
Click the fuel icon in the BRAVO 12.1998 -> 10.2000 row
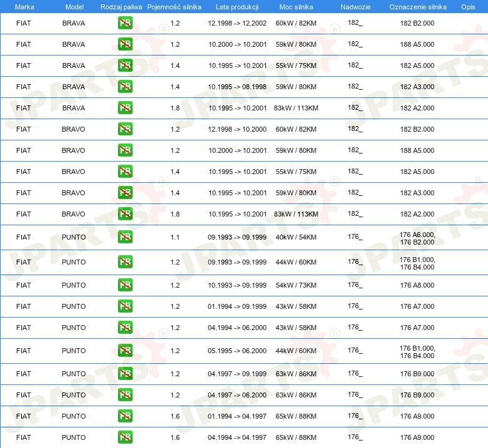click(x=125, y=129)
